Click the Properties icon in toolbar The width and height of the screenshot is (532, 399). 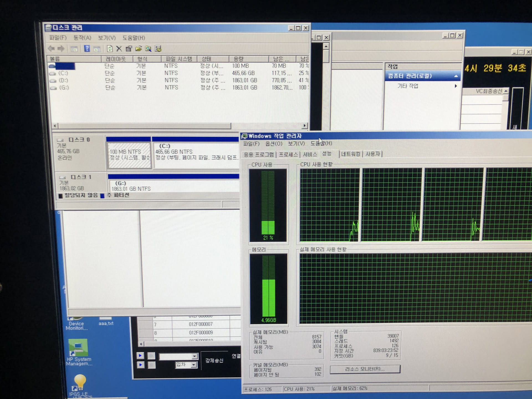[x=129, y=49]
